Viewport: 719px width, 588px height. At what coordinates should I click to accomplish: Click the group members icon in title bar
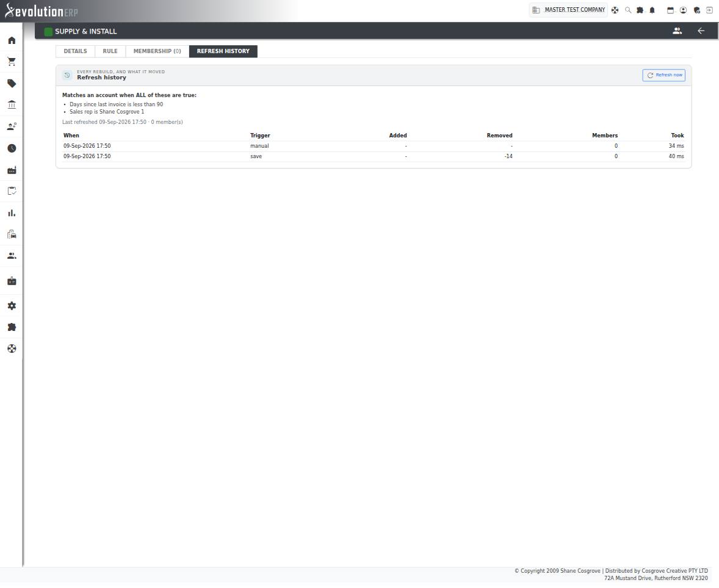[x=677, y=31]
